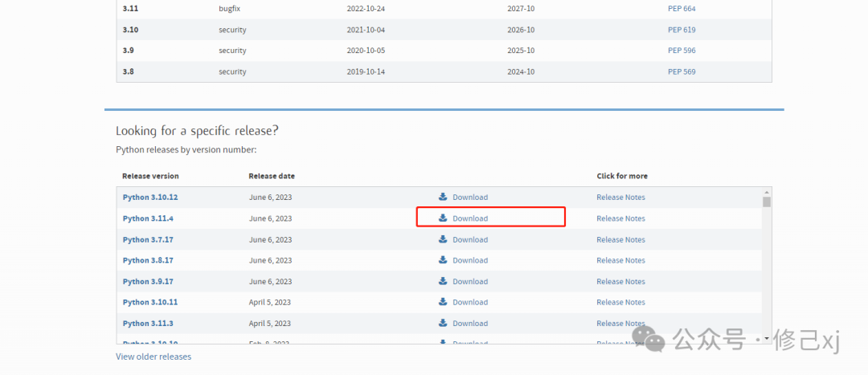Open the Python 3.7.17 release page

coord(148,239)
